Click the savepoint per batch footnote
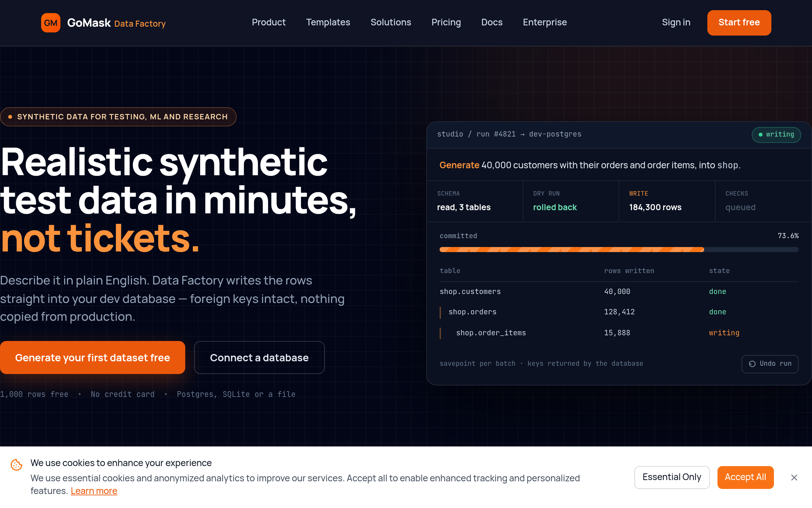812x508 pixels. pos(541,364)
